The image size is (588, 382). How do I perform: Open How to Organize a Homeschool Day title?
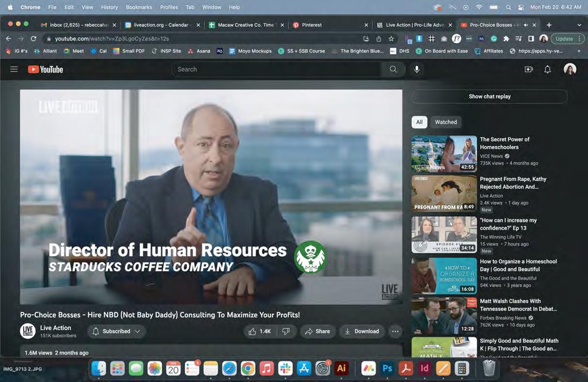pyautogui.click(x=518, y=265)
